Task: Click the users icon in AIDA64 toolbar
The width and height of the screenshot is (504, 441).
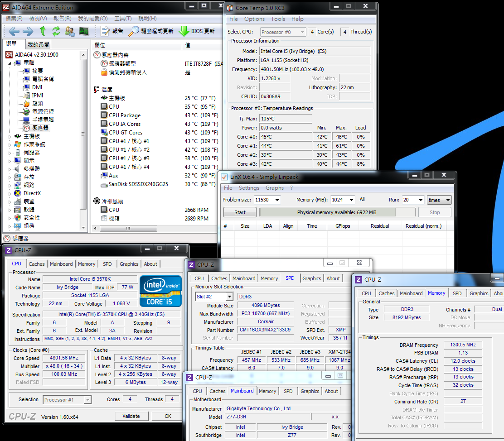Action: [x=69, y=31]
